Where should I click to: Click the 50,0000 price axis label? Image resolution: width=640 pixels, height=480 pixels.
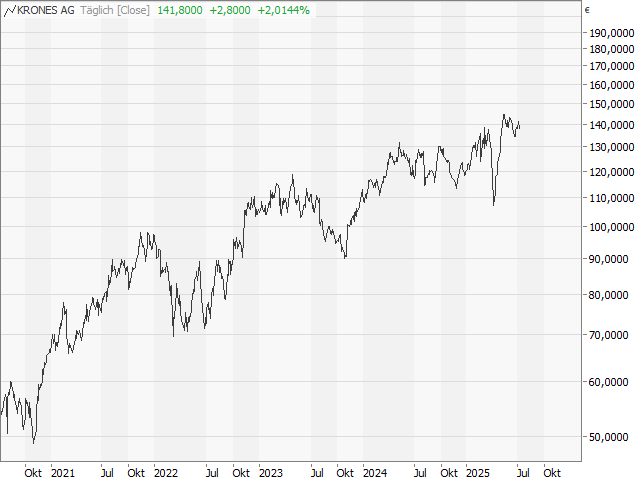609,437
